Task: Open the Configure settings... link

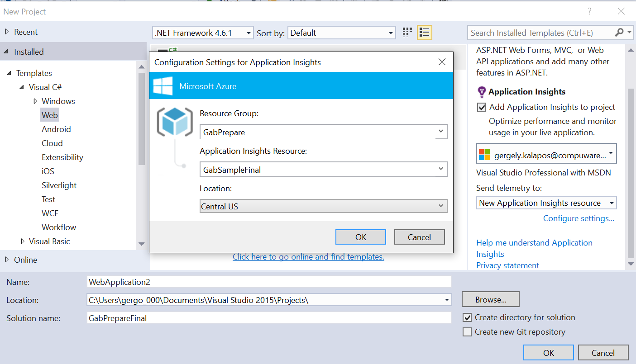Action: coord(579,218)
